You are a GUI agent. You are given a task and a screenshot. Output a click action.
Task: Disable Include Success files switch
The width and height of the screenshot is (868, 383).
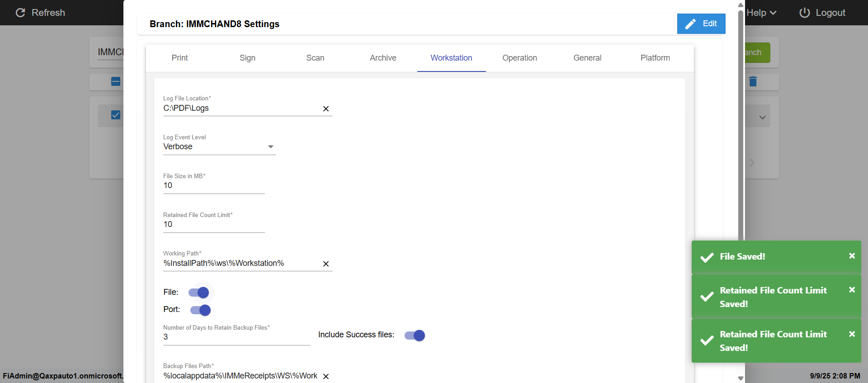pos(415,336)
